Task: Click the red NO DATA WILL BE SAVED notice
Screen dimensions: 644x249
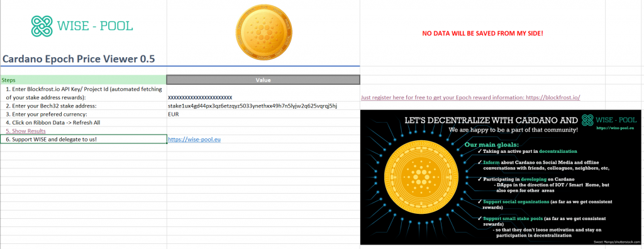Action: pos(482,33)
